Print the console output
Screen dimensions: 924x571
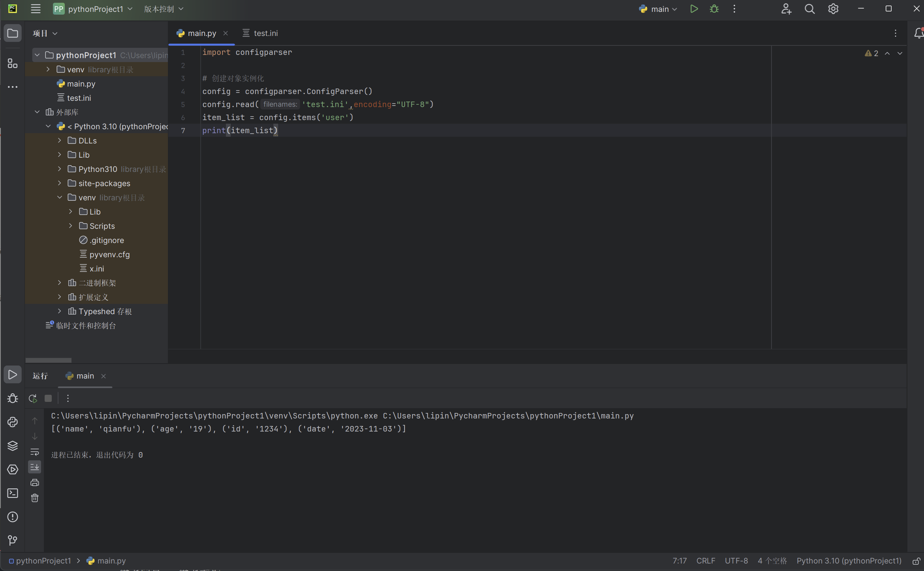(x=35, y=482)
